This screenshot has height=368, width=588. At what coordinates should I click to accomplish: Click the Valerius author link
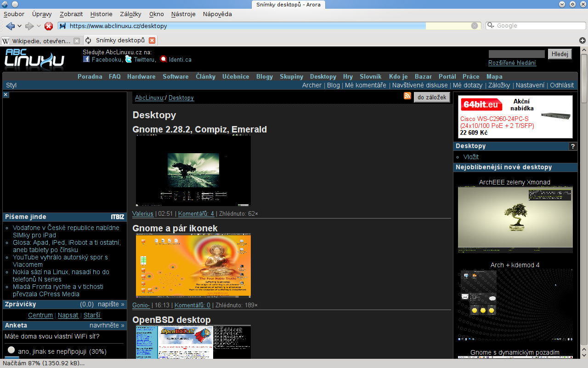(x=143, y=213)
